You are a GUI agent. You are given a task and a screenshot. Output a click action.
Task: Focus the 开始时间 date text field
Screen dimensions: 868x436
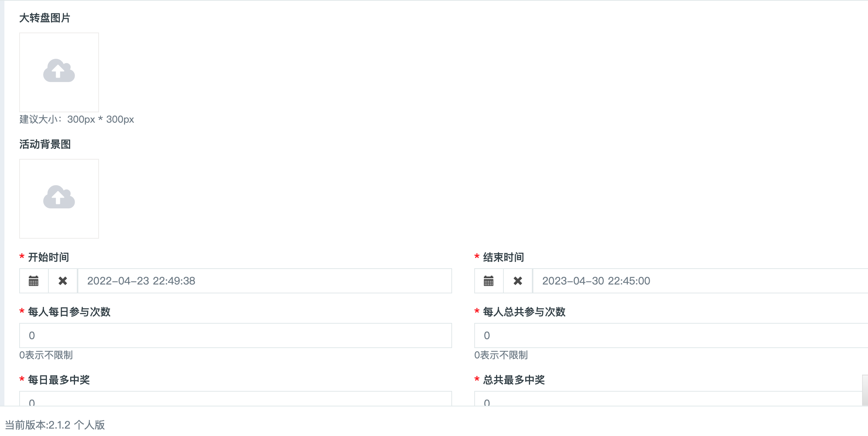[264, 281]
